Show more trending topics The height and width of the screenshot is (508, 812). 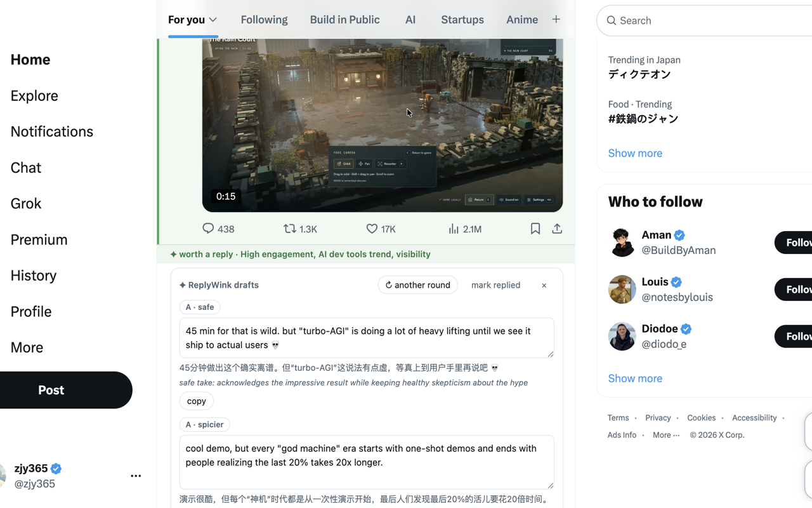[x=635, y=153]
